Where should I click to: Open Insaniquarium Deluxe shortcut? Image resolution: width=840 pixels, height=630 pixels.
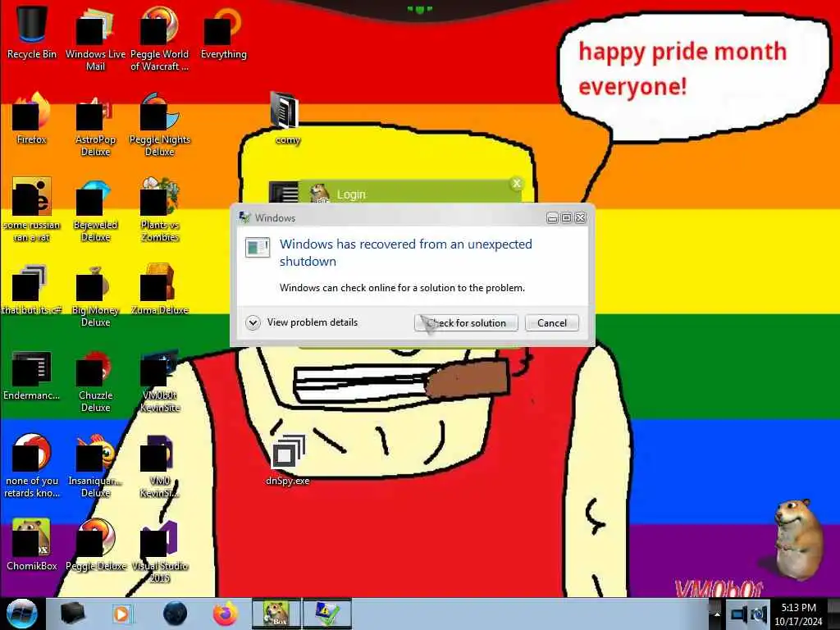pos(95,465)
